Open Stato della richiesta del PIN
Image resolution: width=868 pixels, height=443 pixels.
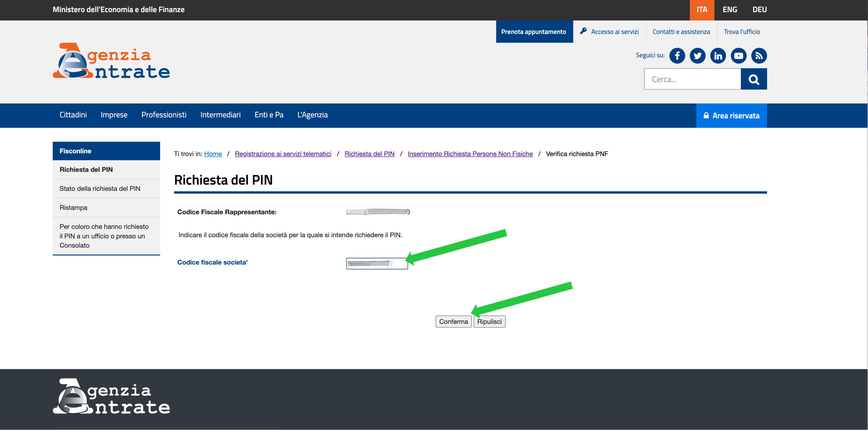pyautogui.click(x=100, y=189)
